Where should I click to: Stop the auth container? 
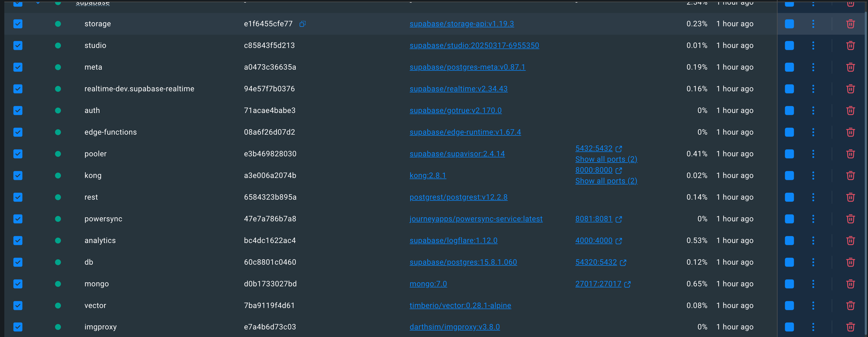click(x=789, y=111)
